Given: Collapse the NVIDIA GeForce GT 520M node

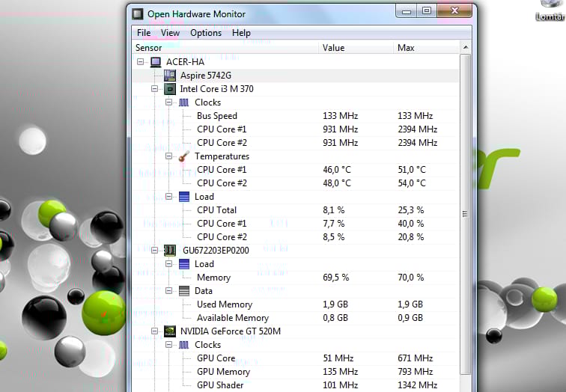Looking at the screenshot, I should pos(154,331).
